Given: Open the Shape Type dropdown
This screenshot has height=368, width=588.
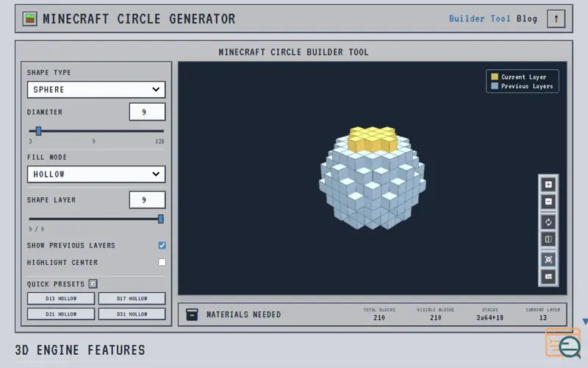Looking at the screenshot, I should 96,89.
